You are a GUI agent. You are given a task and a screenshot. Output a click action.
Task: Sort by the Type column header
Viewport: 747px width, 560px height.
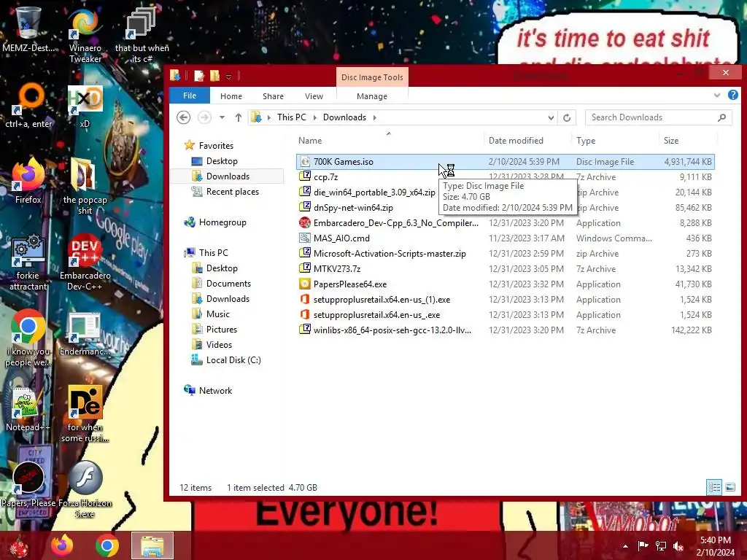(x=616, y=141)
